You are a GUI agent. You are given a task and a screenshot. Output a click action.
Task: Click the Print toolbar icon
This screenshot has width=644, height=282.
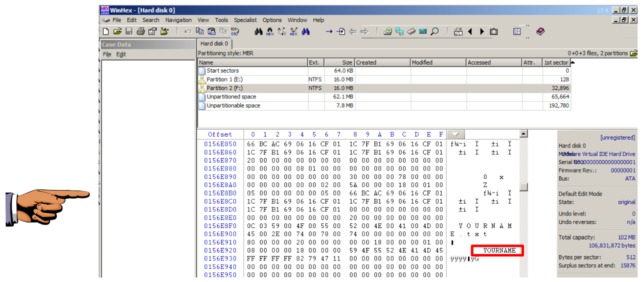140,31
